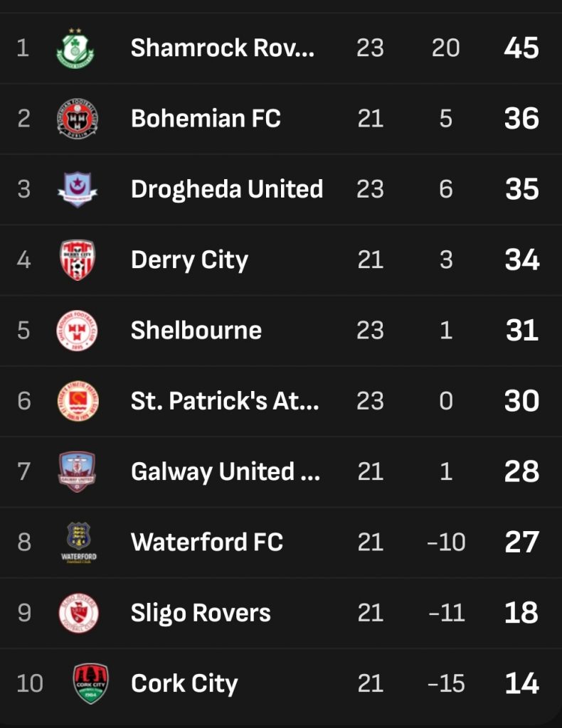The width and height of the screenshot is (562, 728).
Task: Click the Waterford FC club crest
Action: coord(78,542)
